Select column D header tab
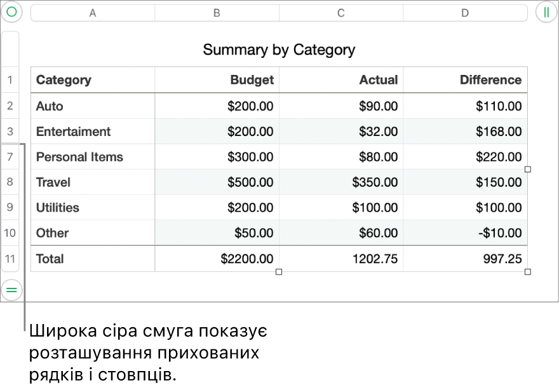The width and height of the screenshot is (559, 392). point(465,13)
